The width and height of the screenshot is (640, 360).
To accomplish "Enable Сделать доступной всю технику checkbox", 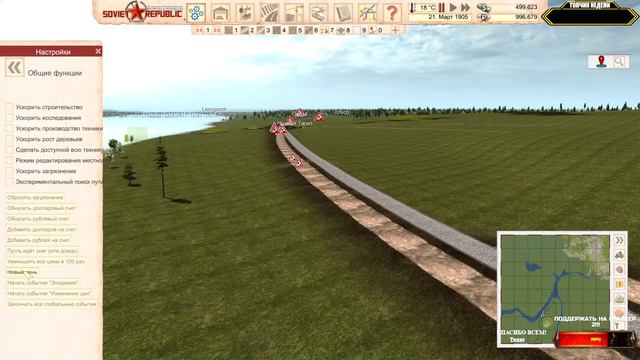I will (9, 150).
